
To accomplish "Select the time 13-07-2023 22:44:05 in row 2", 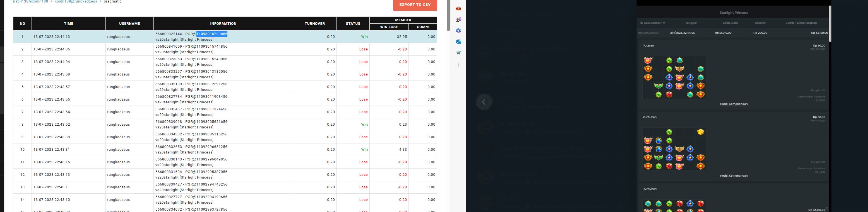I will click(52, 49).
